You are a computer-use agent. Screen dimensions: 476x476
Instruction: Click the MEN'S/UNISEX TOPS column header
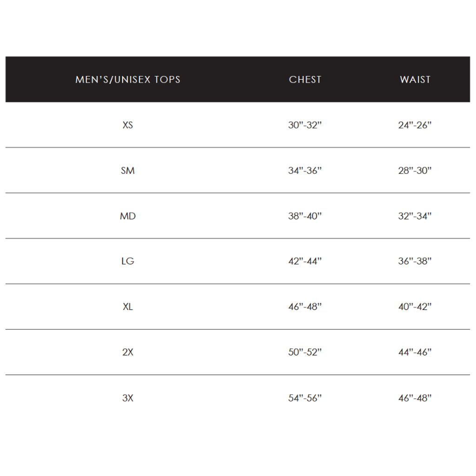pos(128,79)
